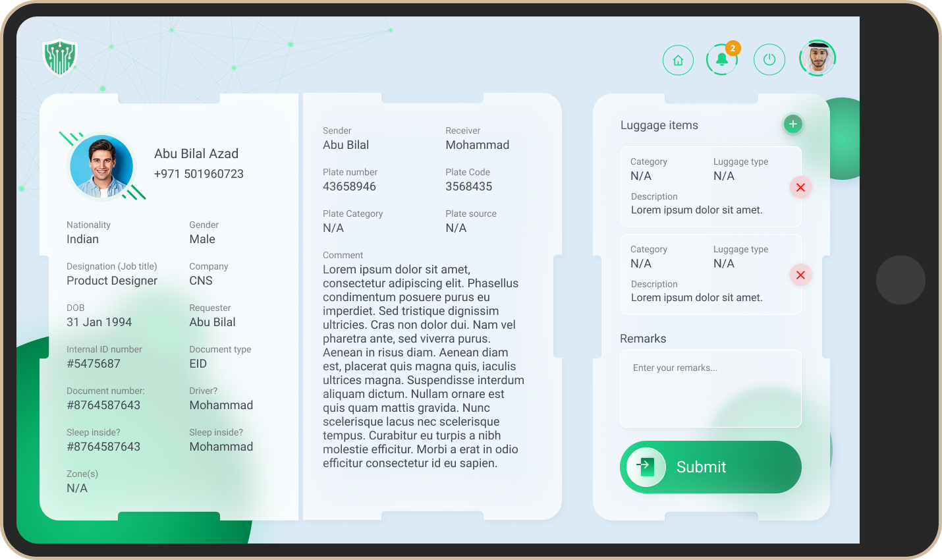Click the green shield logo top left
Image resolution: width=942 pixels, height=560 pixels.
[x=60, y=58]
